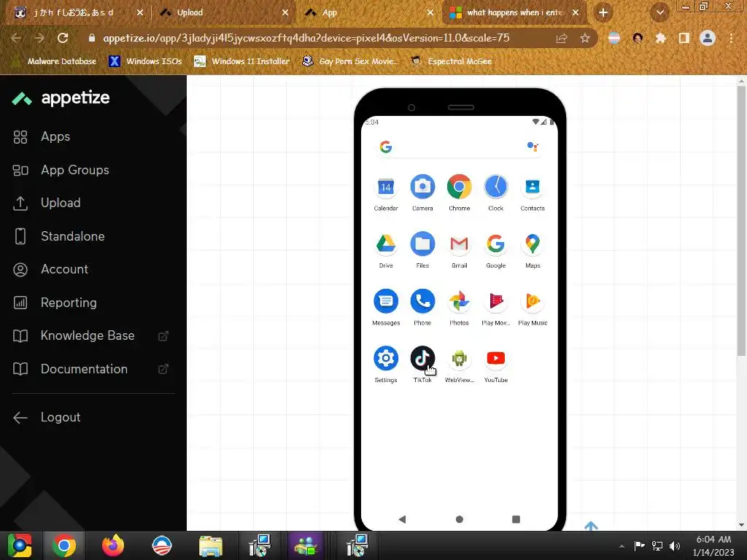Click the browser back arrow
The image size is (747, 560).
[x=16, y=38]
